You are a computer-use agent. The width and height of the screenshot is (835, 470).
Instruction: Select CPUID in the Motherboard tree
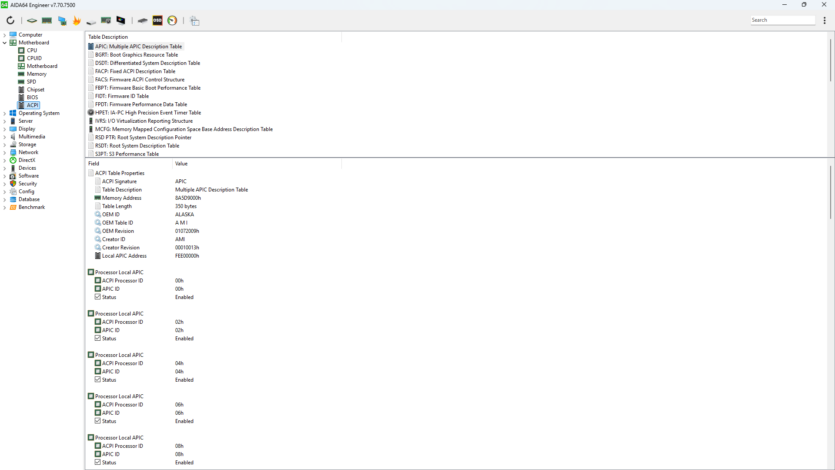tap(34, 58)
